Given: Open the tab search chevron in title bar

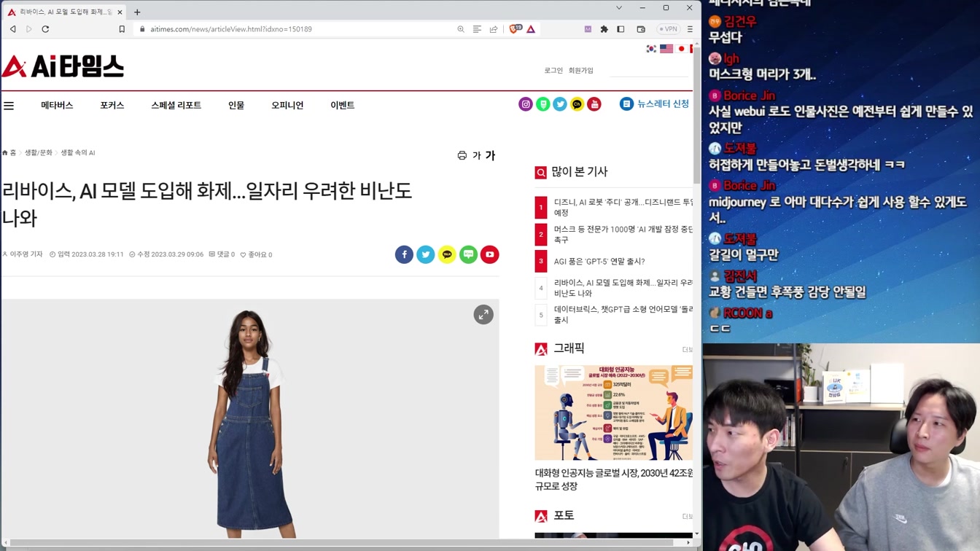Looking at the screenshot, I should coord(619,8).
